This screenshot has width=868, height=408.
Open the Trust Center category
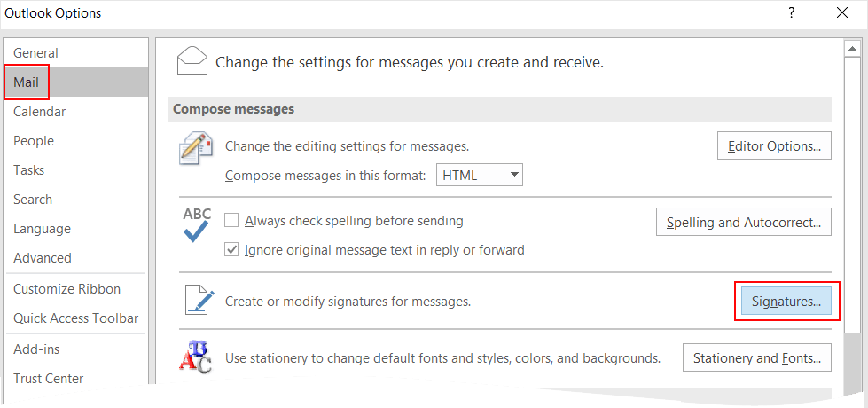(x=49, y=379)
